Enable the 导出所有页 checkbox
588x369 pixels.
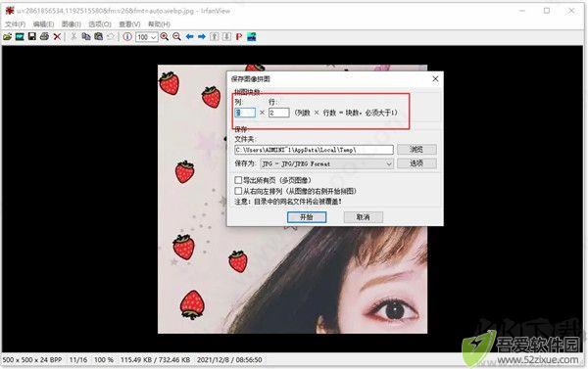coord(238,180)
